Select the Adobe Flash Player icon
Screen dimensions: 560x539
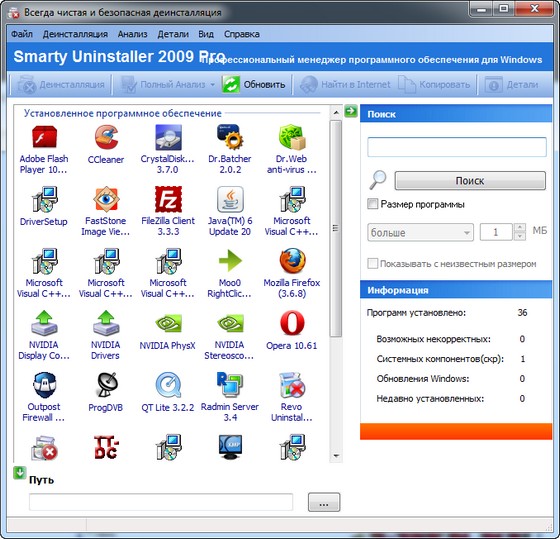tap(44, 137)
